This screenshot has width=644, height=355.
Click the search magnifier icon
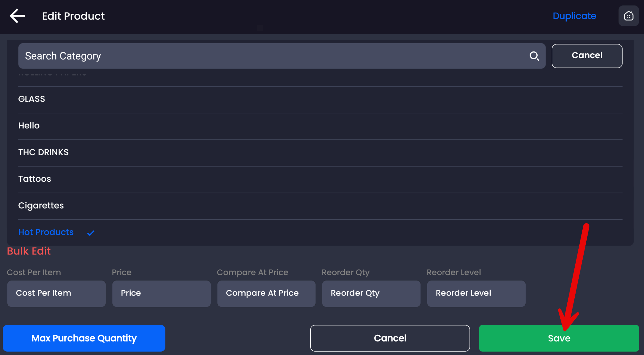pos(534,56)
